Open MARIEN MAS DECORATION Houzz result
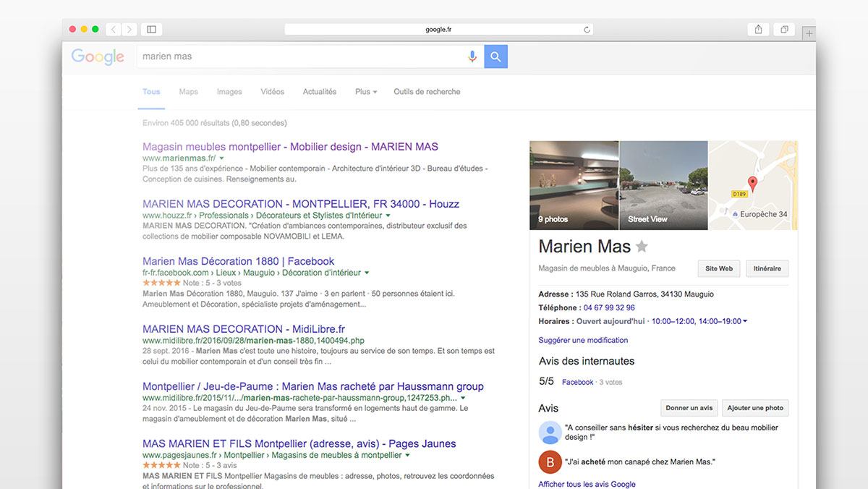 (301, 204)
